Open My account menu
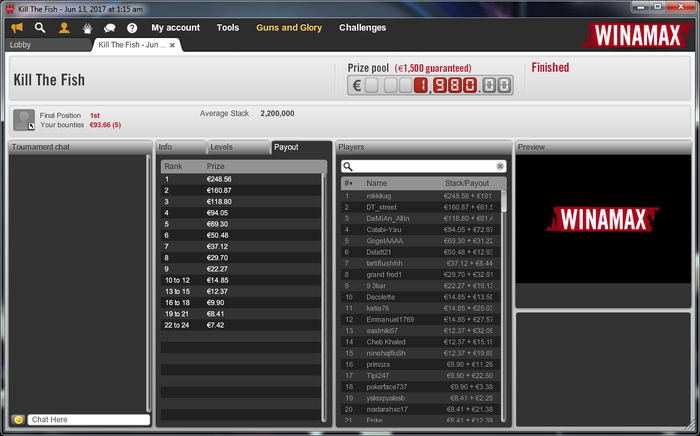Screen dimensions: 700x436 pyautogui.click(x=175, y=28)
